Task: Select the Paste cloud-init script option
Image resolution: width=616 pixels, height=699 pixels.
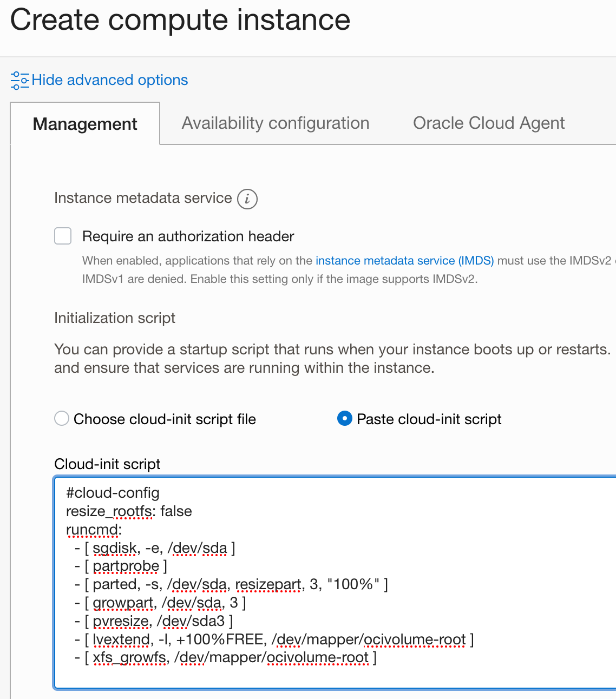Action: point(345,418)
